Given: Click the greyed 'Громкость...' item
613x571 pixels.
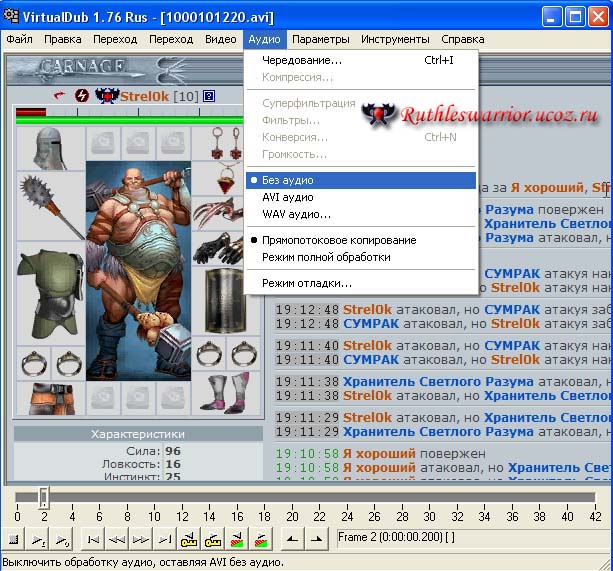Looking at the screenshot, I should click(x=361, y=155).
